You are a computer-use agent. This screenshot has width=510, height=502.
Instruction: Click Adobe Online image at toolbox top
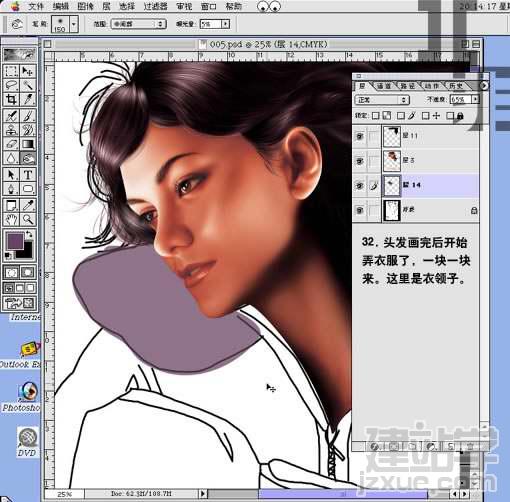(x=19, y=54)
